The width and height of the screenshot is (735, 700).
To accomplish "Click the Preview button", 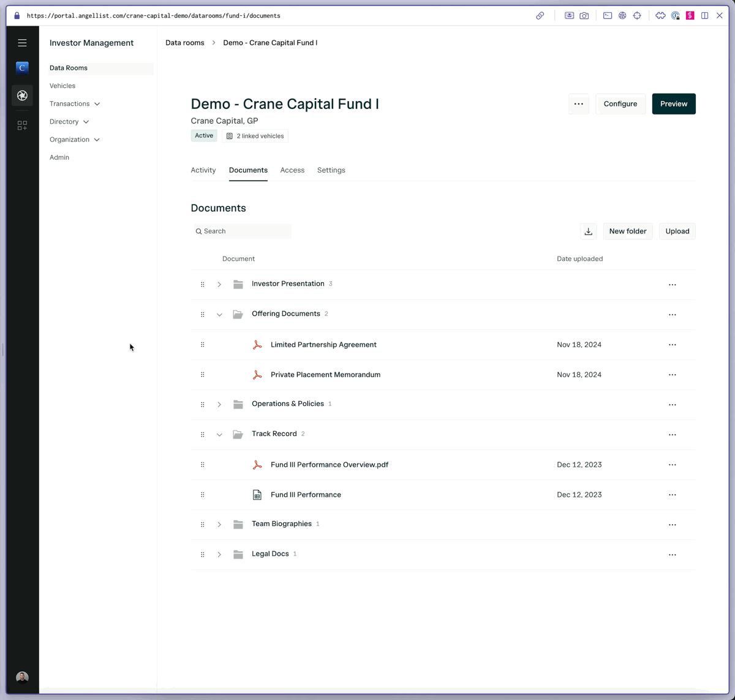I will click(x=674, y=104).
